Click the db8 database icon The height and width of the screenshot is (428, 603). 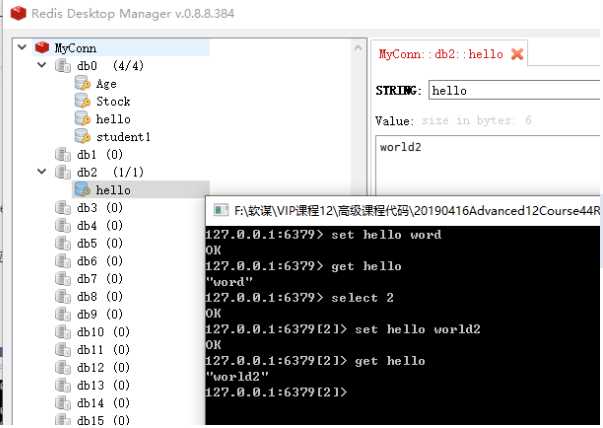coord(63,296)
